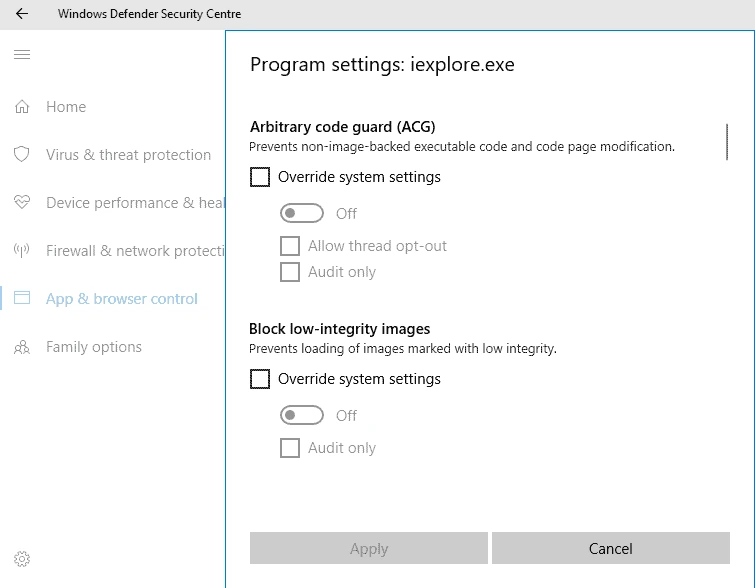The height and width of the screenshot is (588, 755).
Task: Click the 'Prevents non-image-backed executable code' description
Action: pyautogui.click(x=462, y=146)
